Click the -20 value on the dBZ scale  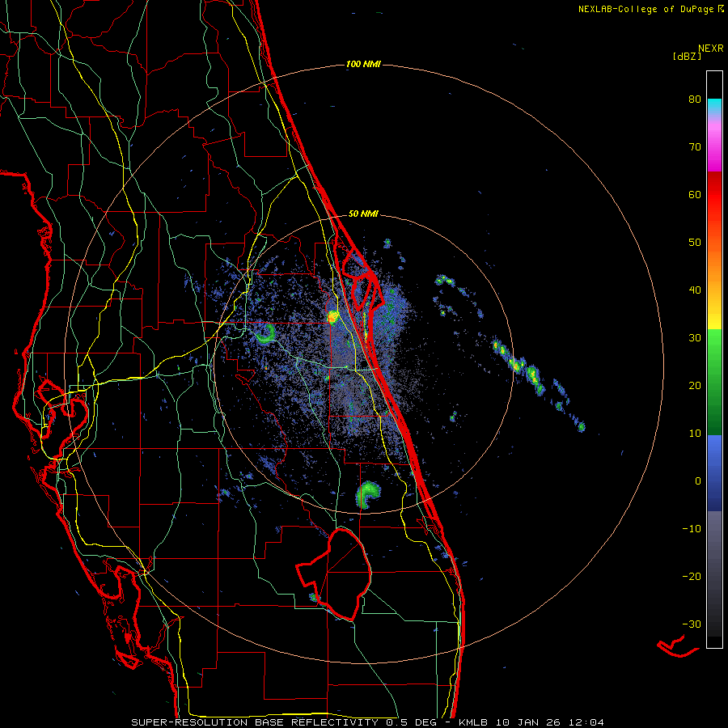click(692, 577)
